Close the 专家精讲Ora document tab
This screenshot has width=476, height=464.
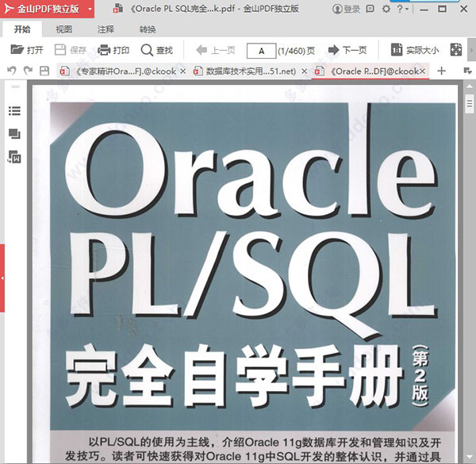click(183, 71)
